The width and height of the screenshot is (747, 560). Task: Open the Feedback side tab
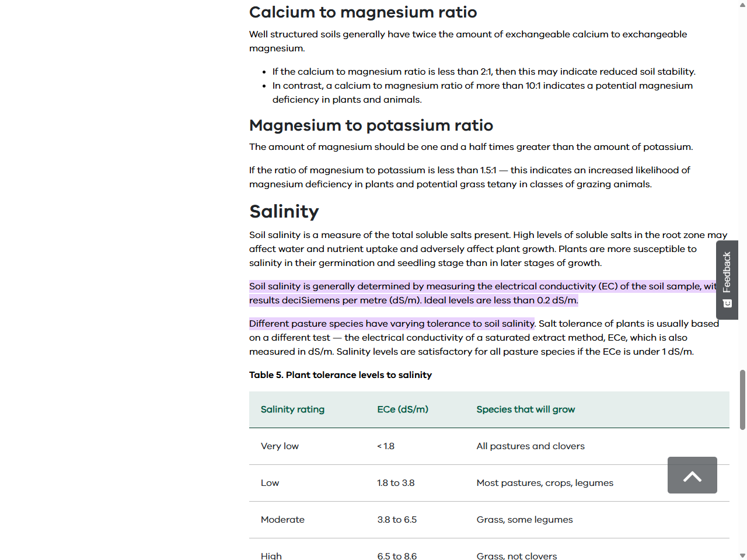coord(727,280)
